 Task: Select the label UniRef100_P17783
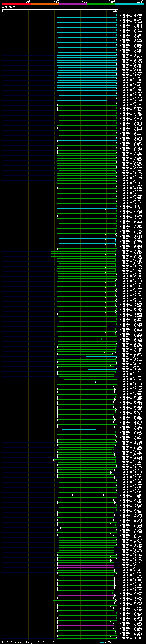(131, 40)
